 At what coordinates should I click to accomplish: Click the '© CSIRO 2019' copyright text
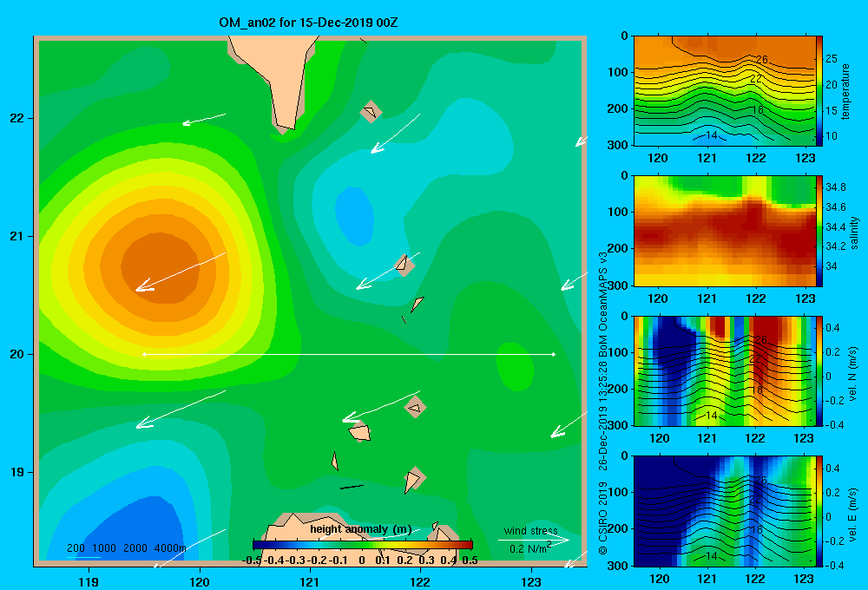pos(603,519)
